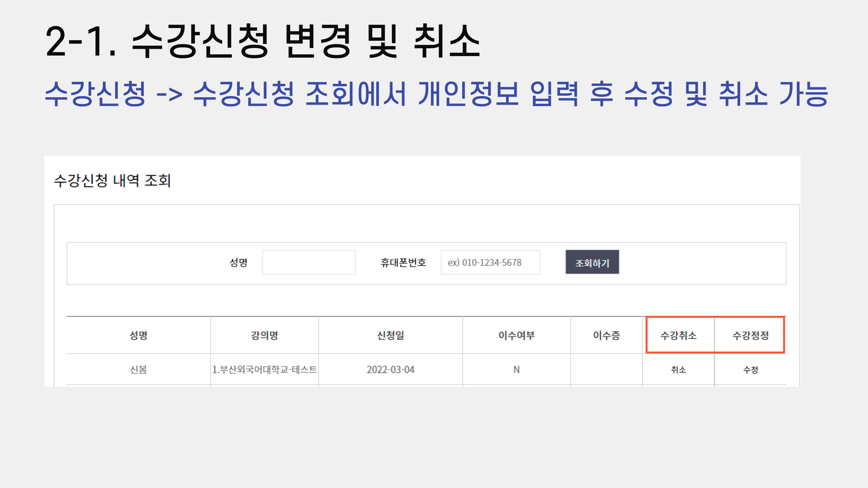This screenshot has height=488, width=868.
Task: Select the 수강정정 column header
Action: pos(751,335)
